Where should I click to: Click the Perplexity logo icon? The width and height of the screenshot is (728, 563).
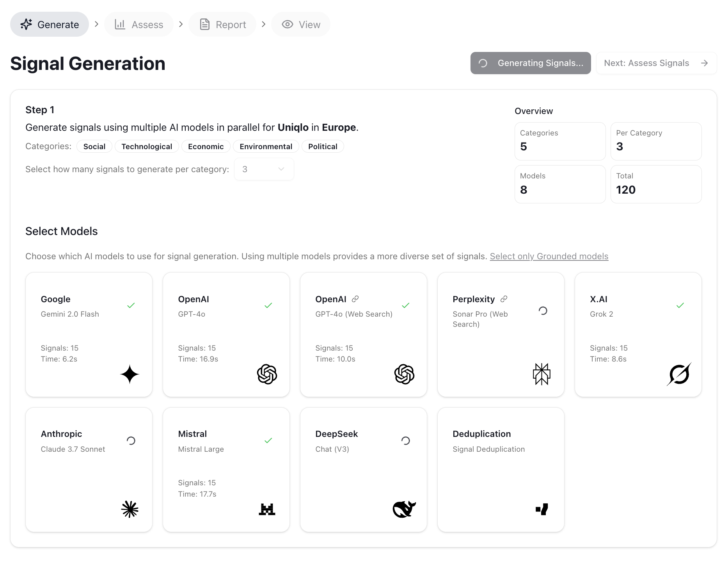[542, 374]
